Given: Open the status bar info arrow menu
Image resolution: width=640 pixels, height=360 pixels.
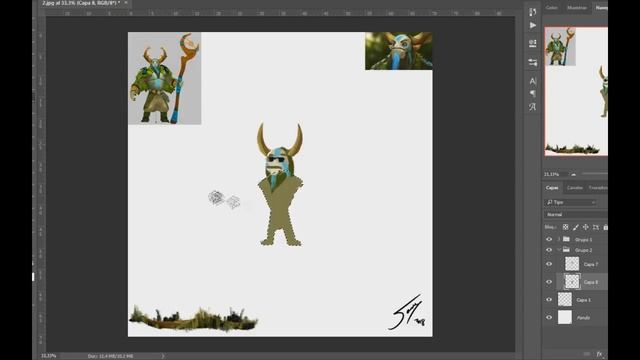Looking at the screenshot, I should (162, 356).
